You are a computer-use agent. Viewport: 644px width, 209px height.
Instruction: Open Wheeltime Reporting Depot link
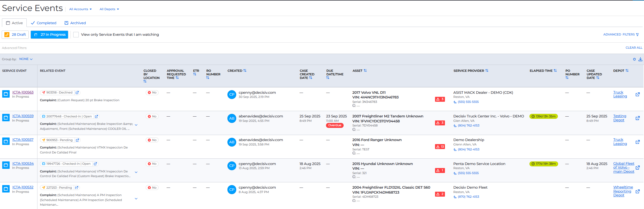[623, 191]
